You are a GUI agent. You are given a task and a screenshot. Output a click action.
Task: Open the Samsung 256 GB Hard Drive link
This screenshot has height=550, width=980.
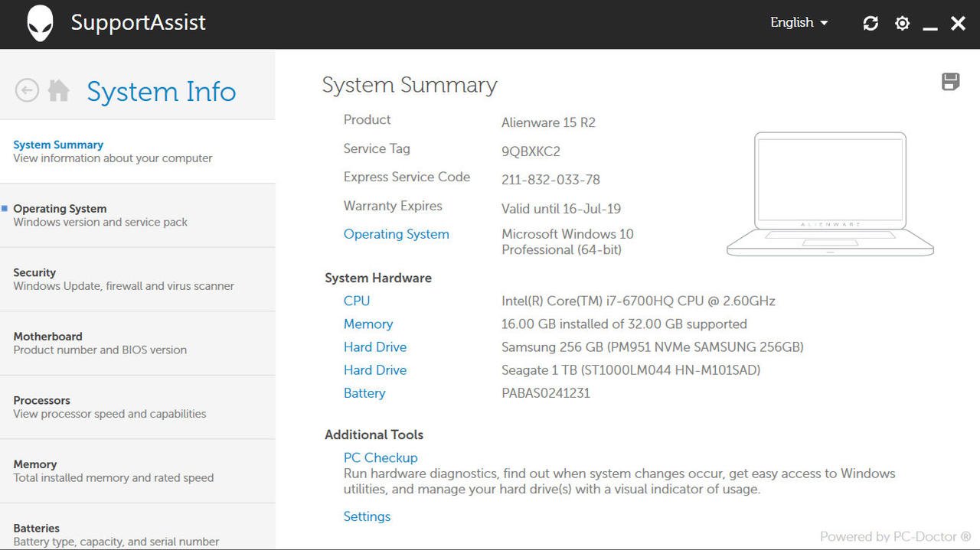375,347
